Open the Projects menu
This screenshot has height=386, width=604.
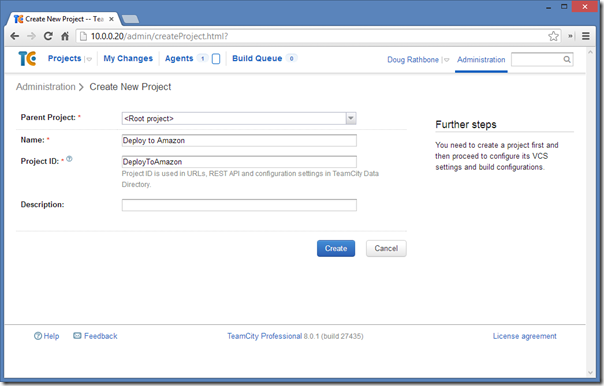tap(64, 58)
